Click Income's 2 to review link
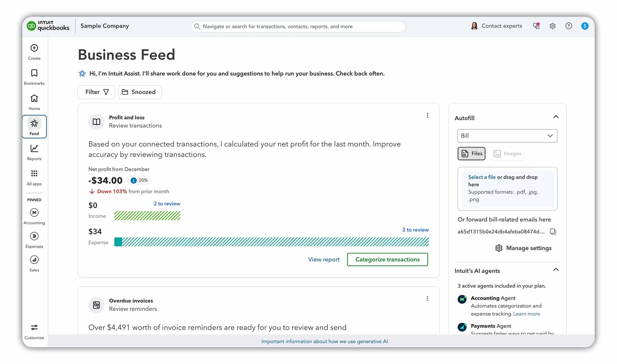The image size is (617, 364). point(167,204)
